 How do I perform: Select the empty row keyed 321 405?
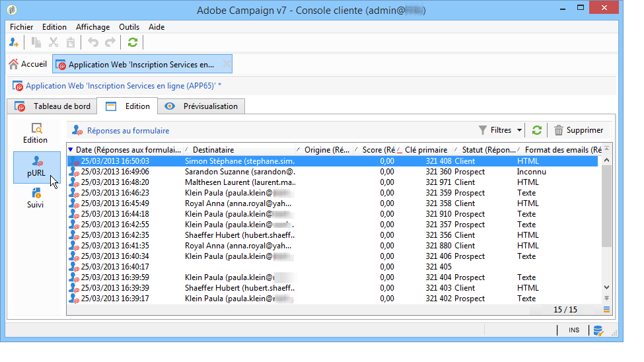333,267
